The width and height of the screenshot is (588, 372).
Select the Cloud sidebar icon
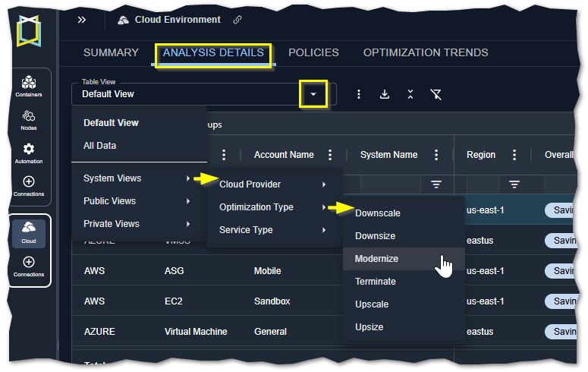point(29,233)
